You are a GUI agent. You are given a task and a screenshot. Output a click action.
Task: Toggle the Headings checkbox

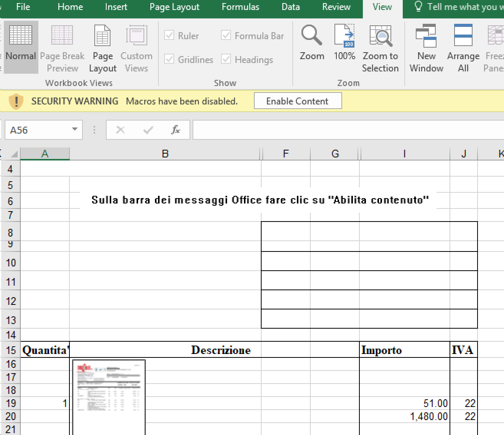tap(226, 60)
